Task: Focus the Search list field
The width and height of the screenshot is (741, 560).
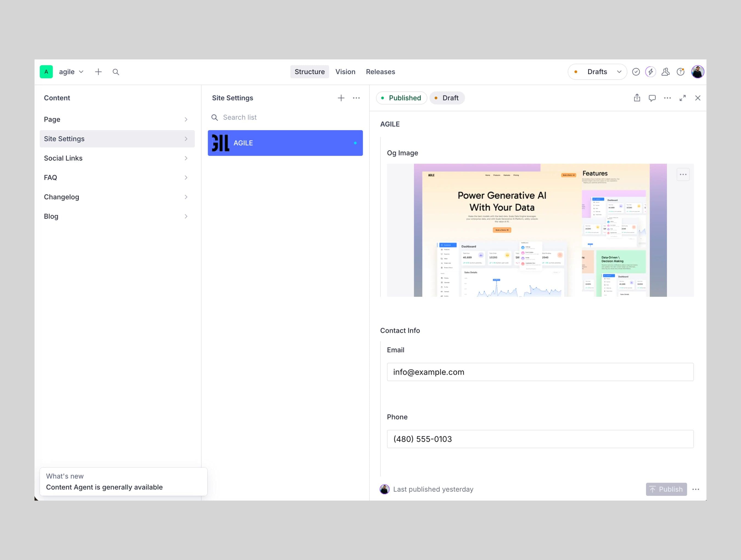Action: [x=285, y=117]
